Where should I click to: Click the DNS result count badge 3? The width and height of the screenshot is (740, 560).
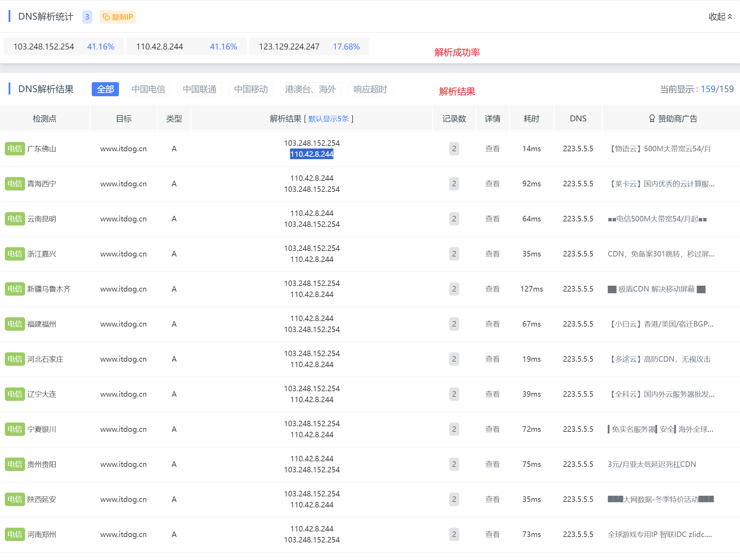tap(87, 17)
